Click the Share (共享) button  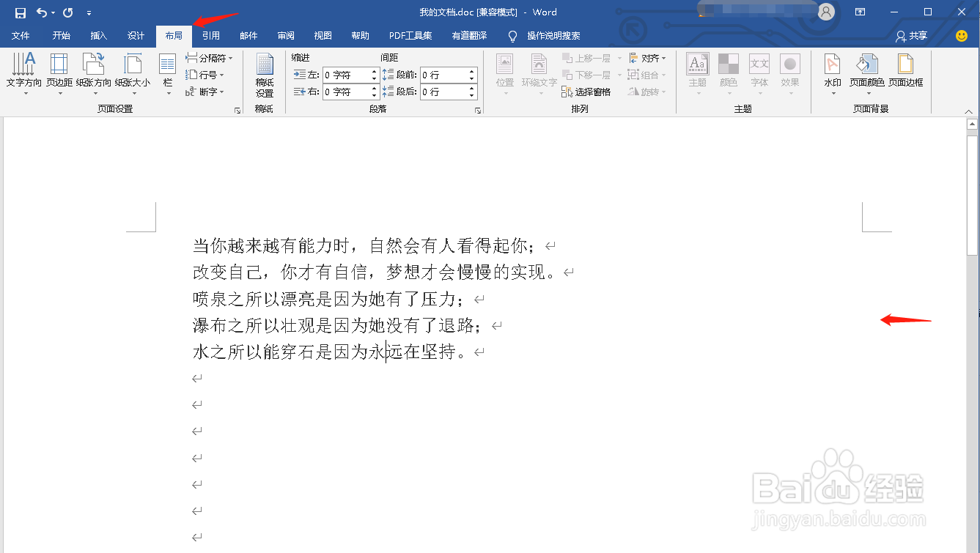coord(912,36)
